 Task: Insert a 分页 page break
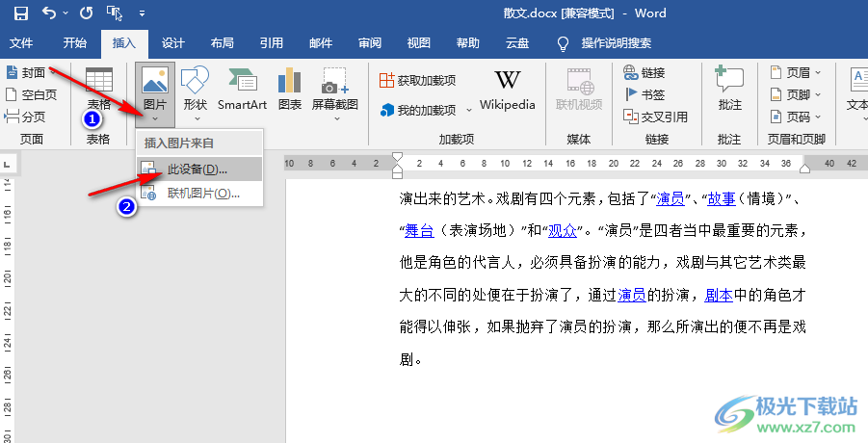pos(25,117)
